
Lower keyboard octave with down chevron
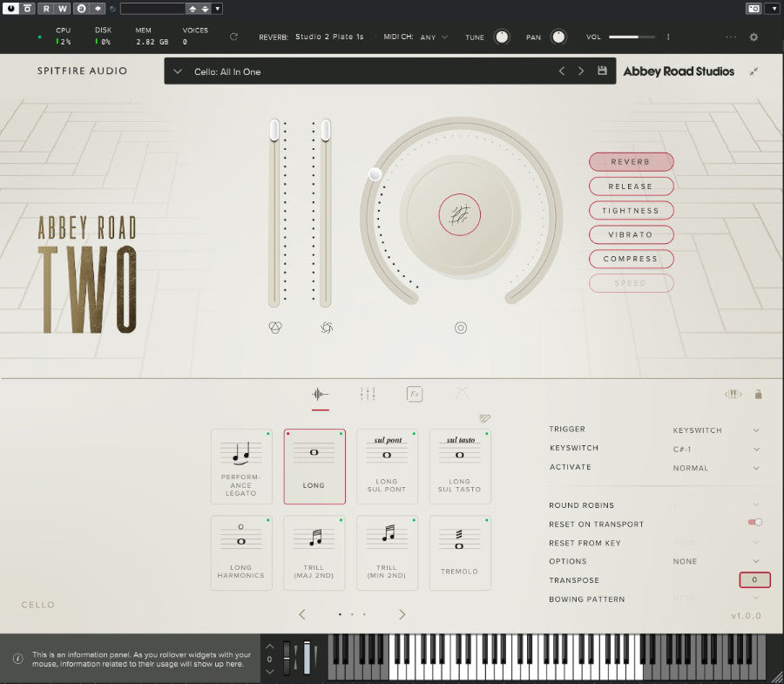269,672
